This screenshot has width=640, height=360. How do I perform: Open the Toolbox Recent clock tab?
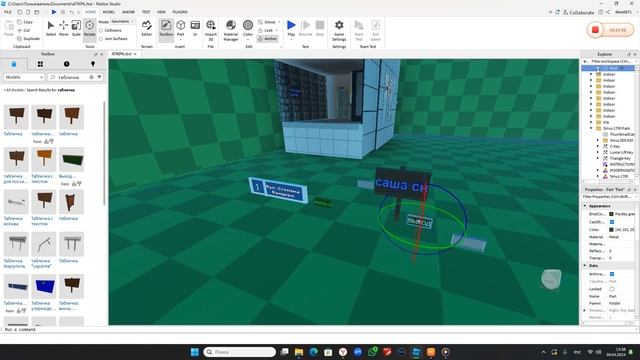(x=66, y=64)
